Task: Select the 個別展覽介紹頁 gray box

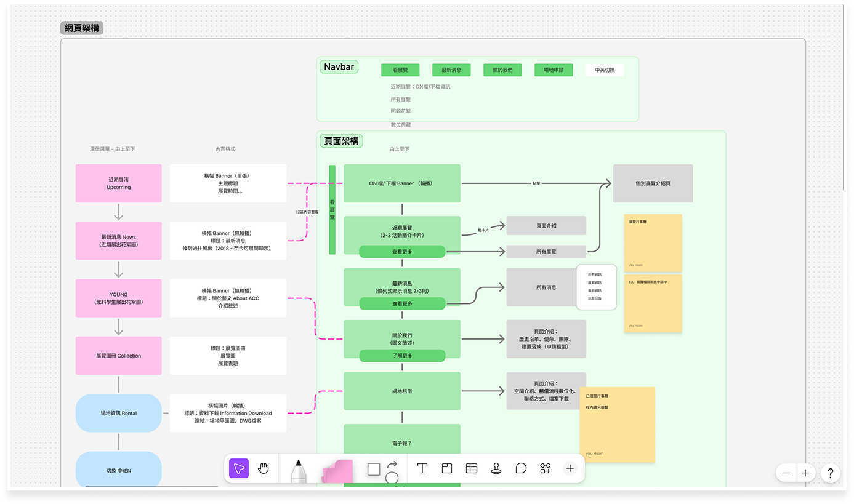Action: click(x=653, y=183)
